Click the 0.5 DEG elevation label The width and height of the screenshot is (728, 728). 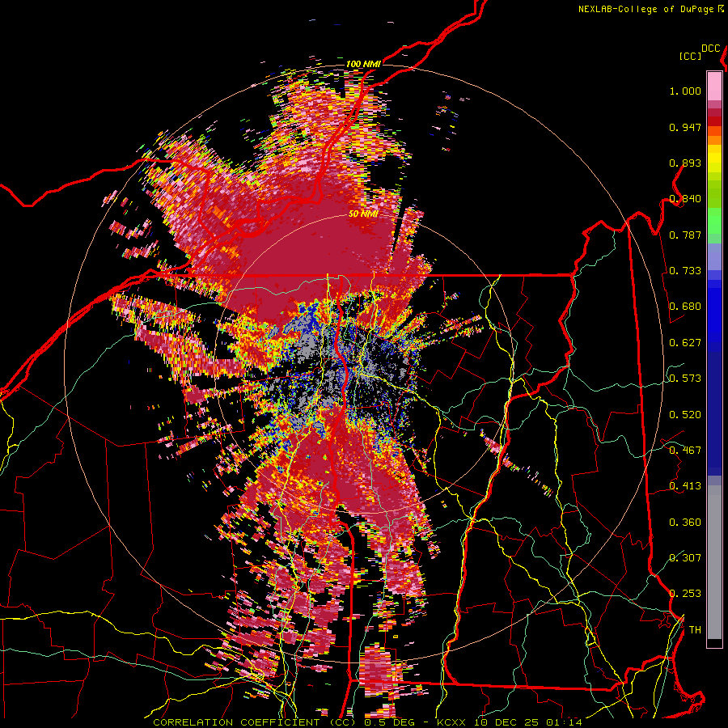point(389,722)
